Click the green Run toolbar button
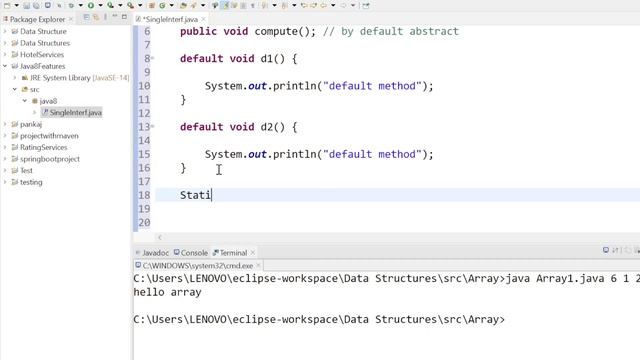Image resolution: width=640 pixels, height=360 pixels. click(91, 5)
